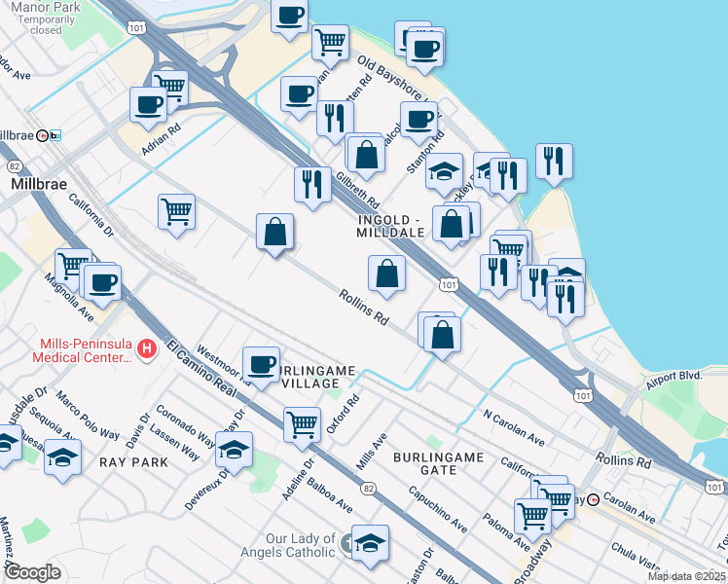This screenshot has height=584, width=728.
Task: Select the graduation cap pin near Stanton Rd
Action: point(444,171)
